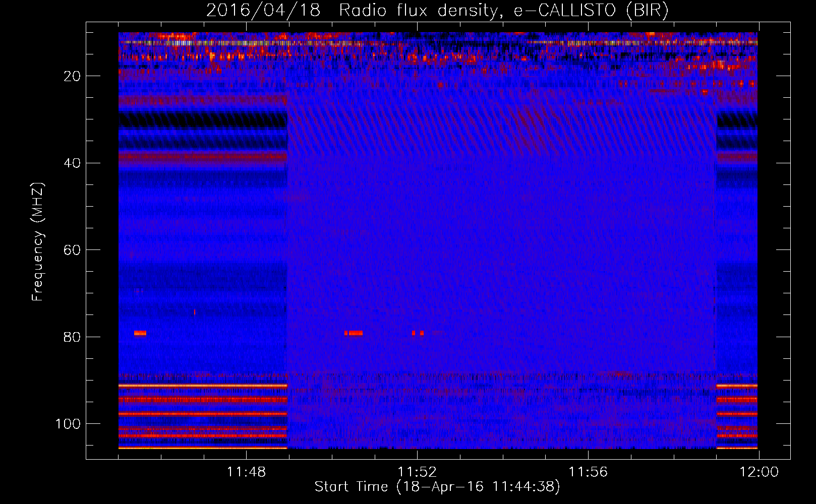Click the 80 frequency tick label
This screenshot has width=816, height=504.
[73, 337]
